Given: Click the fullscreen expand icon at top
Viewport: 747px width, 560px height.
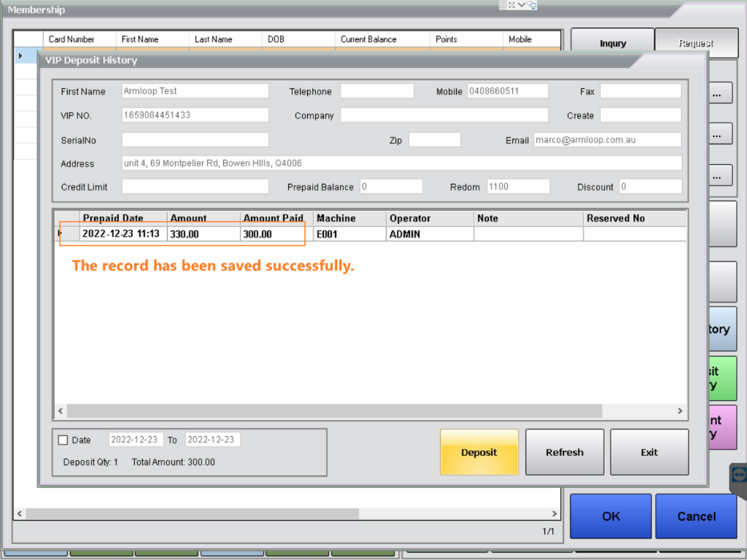Looking at the screenshot, I should pos(512,5).
